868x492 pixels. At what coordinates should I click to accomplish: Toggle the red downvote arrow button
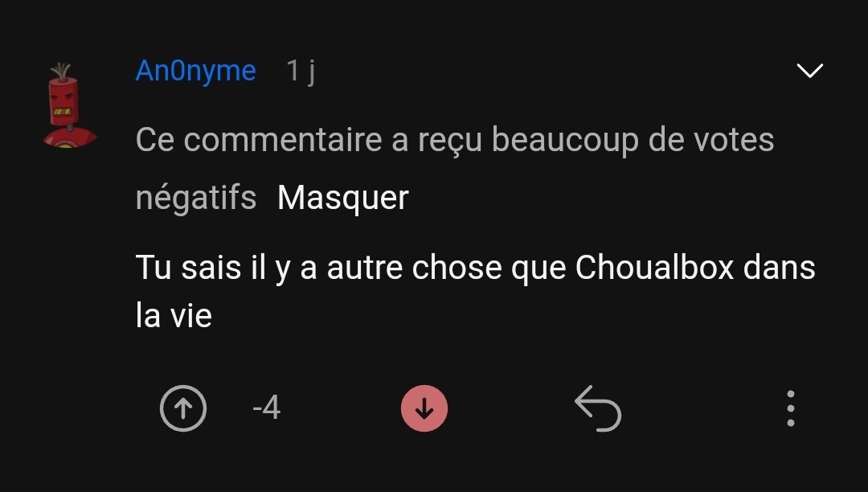pos(424,408)
